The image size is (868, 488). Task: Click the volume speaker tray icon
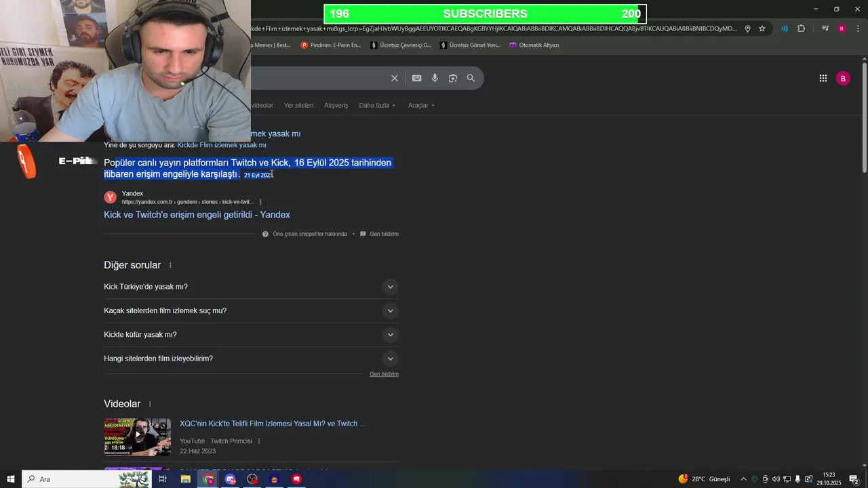click(x=776, y=479)
